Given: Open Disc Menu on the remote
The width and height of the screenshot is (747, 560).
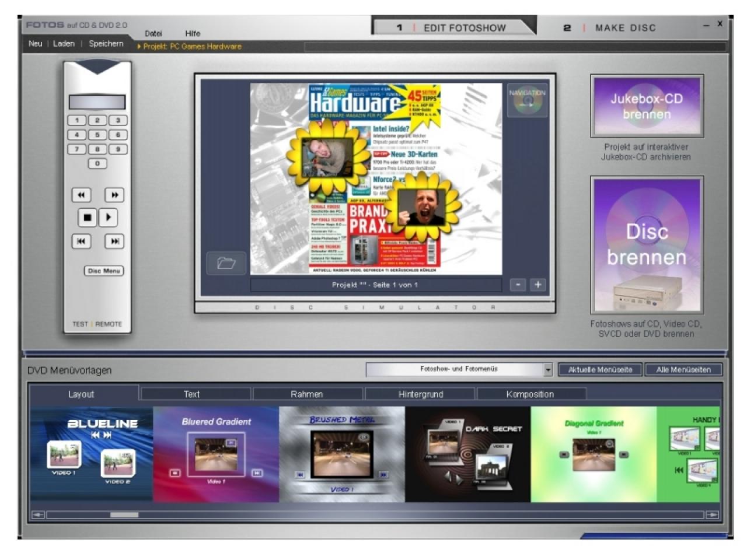Looking at the screenshot, I should coord(104,271).
